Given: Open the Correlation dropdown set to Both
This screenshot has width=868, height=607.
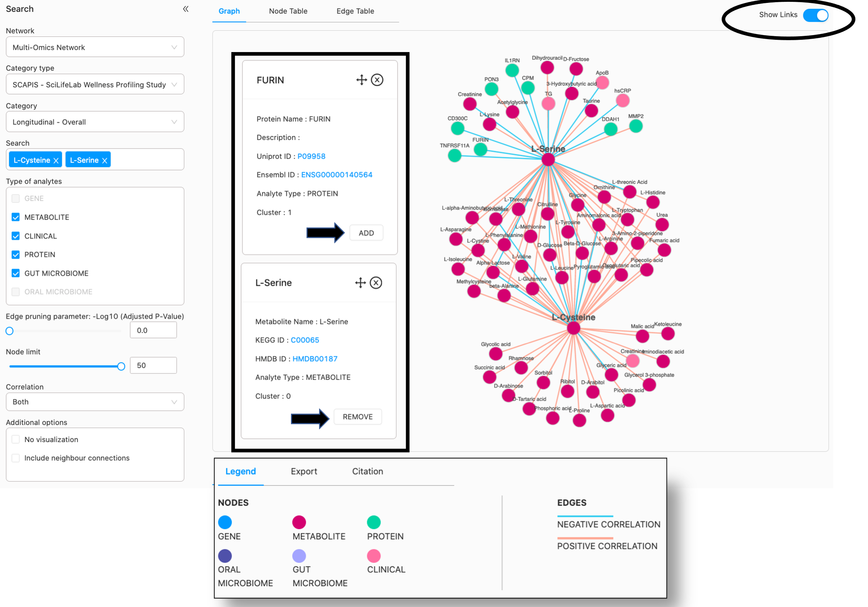Looking at the screenshot, I should tap(95, 402).
